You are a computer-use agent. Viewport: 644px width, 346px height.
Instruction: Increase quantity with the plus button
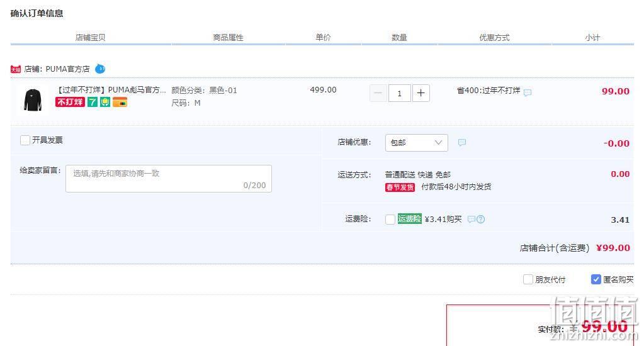click(421, 93)
